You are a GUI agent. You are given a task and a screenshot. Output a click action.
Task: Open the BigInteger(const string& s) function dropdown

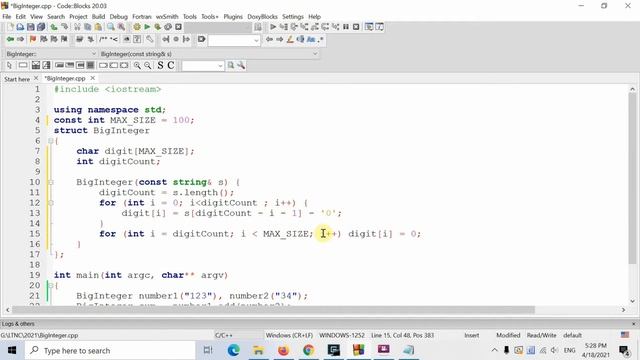pos(209,54)
